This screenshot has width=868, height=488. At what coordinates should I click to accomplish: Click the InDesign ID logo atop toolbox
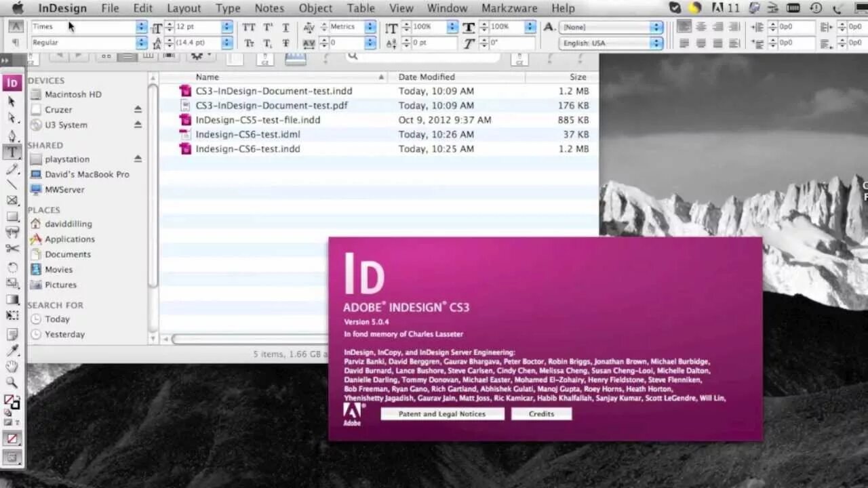click(12, 83)
